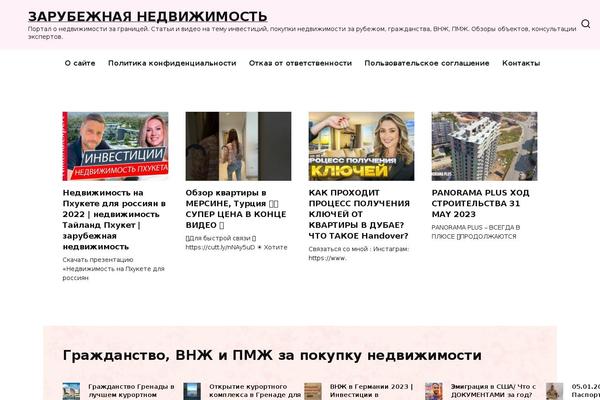The height and width of the screenshot is (400, 600).
Task: Open Отказ от ответственности menu item
Action: [x=300, y=63]
